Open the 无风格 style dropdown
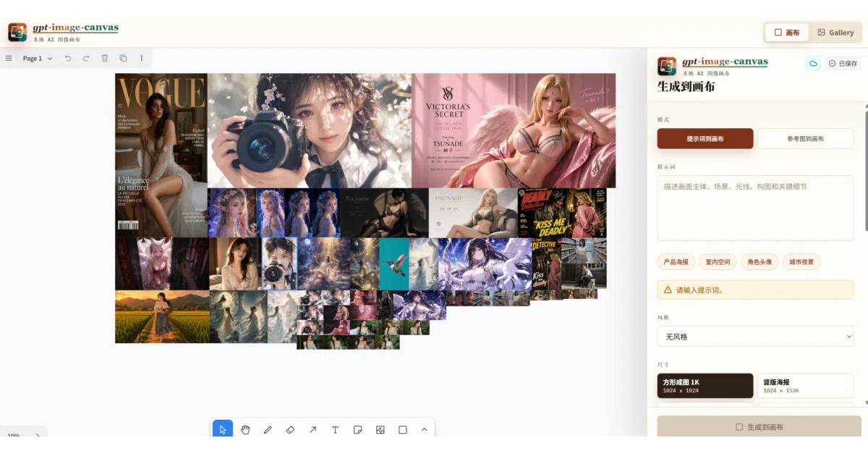The height and width of the screenshot is (456, 868). point(755,337)
